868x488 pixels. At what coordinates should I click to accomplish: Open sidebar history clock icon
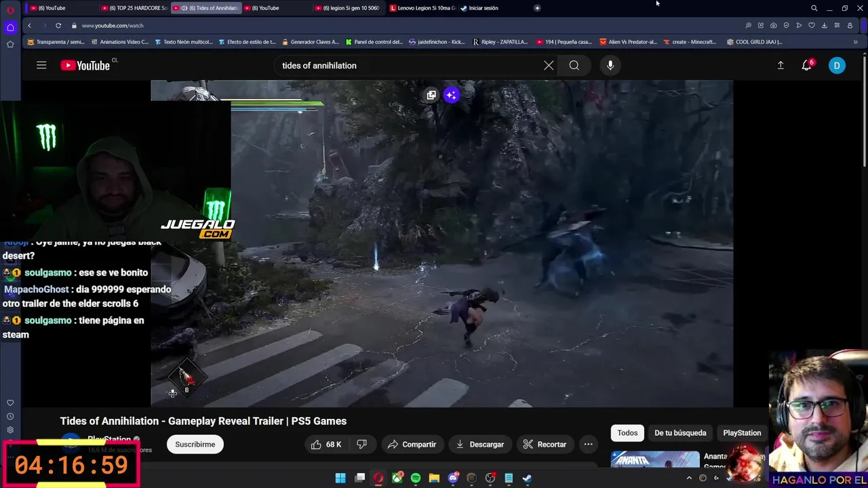tap(10, 416)
